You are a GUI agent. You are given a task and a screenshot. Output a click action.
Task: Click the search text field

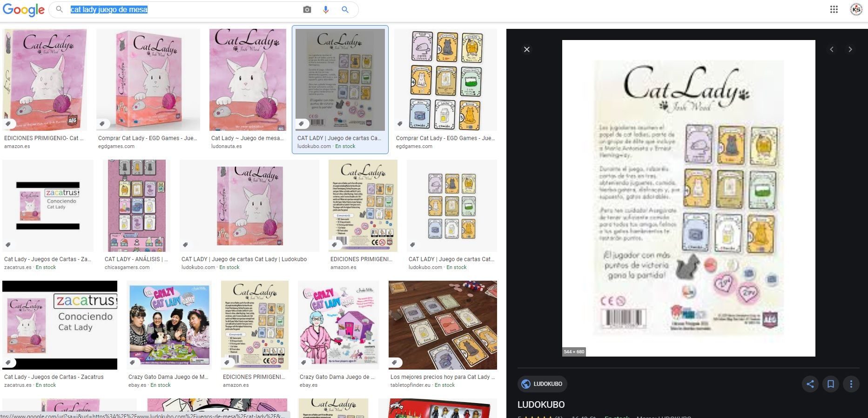[x=184, y=10]
